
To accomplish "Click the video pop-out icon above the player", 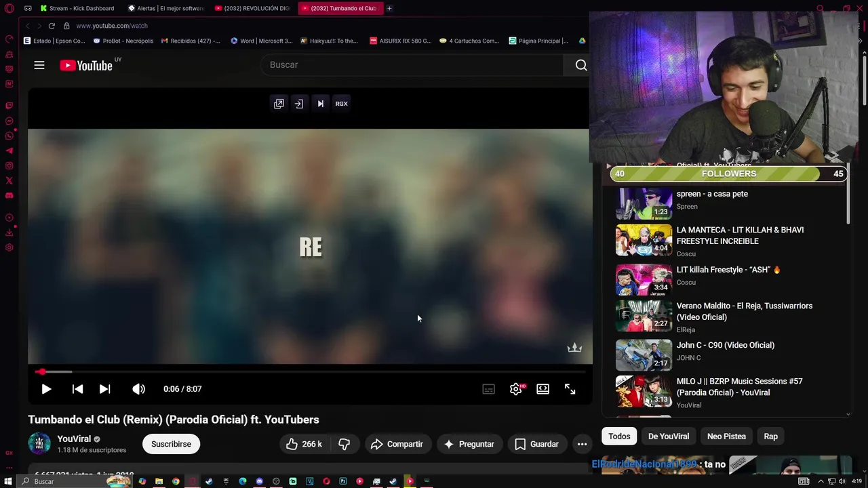I will [x=279, y=104].
